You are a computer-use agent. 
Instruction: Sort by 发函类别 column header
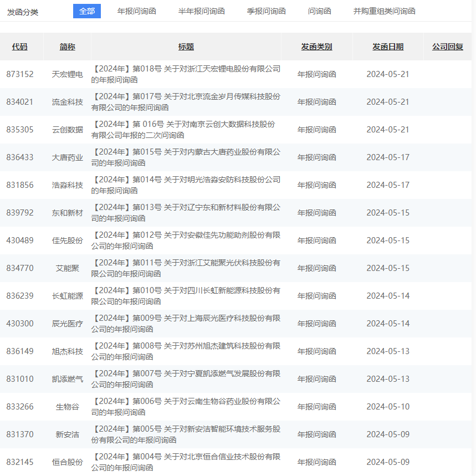316,47
